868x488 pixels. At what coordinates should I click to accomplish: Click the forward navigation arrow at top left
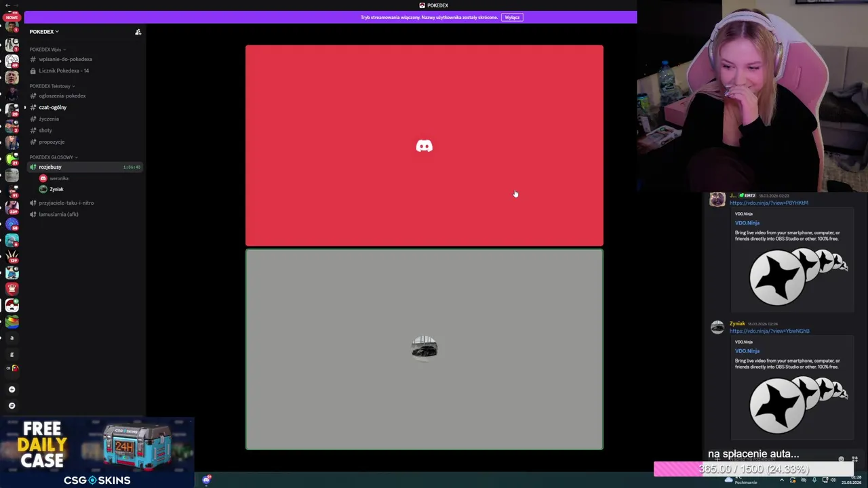16,5
